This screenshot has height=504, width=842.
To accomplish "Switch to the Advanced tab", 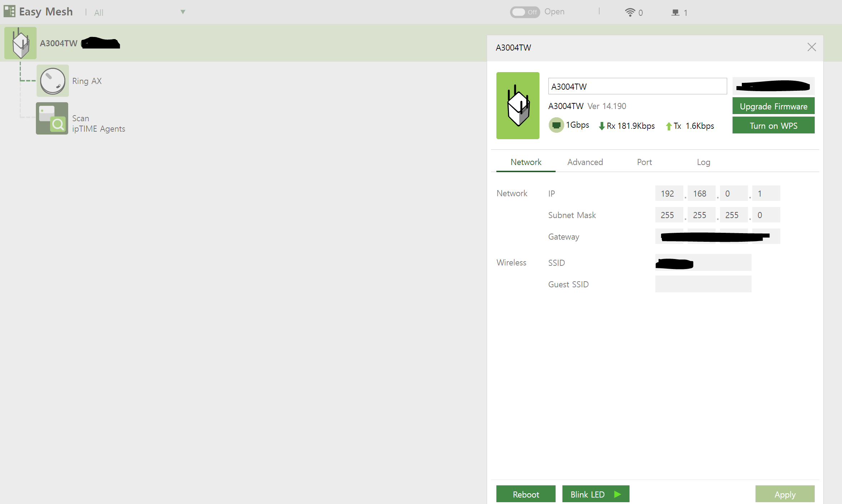I will pos(585,162).
